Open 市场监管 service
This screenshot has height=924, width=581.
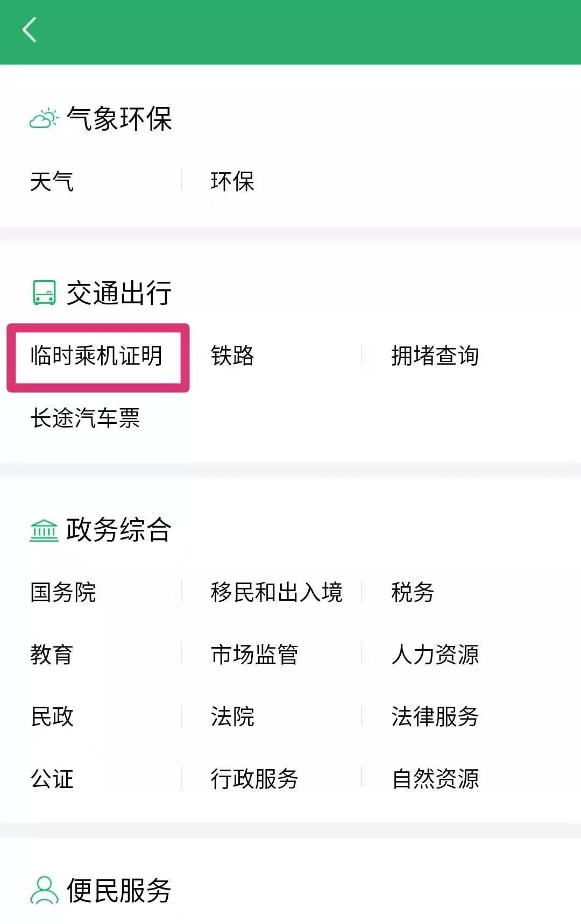point(254,655)
